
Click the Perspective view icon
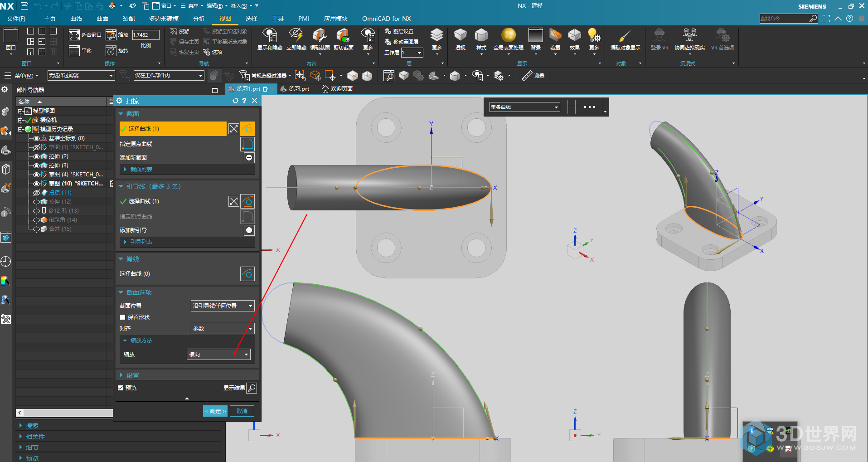(461, 35)
